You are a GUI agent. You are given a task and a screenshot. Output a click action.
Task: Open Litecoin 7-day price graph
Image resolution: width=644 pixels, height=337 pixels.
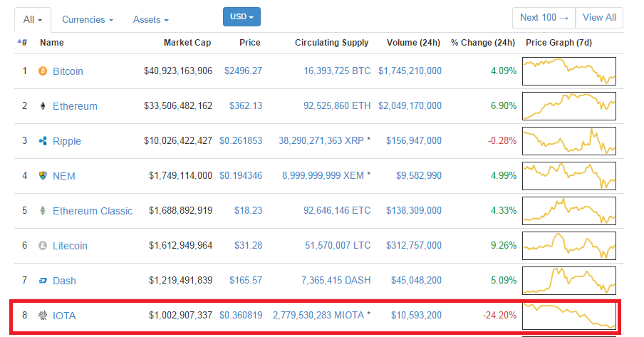[569, 246]
